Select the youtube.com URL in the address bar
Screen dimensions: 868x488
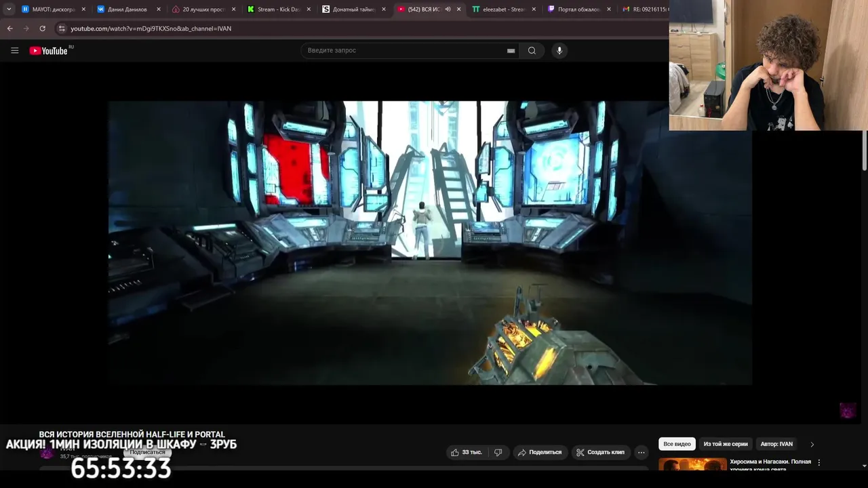click(x=151, y=28)
